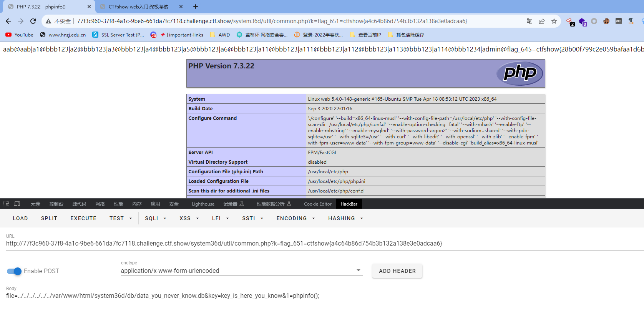Viewport: 644px width, 332px height.
Task: Share this page via the share icon
Action: (x=542, y=21)
